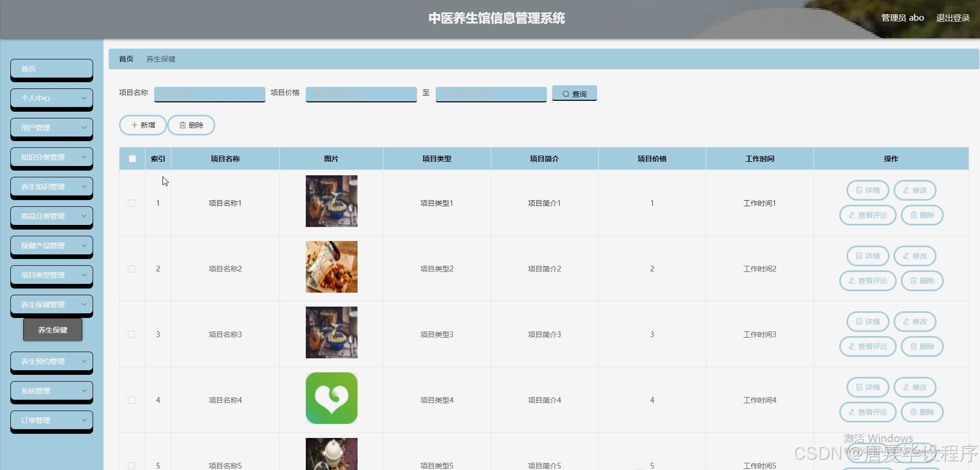
Task: Collapse the 养生保健管理 sidebar menu
Action: point(52,305)
